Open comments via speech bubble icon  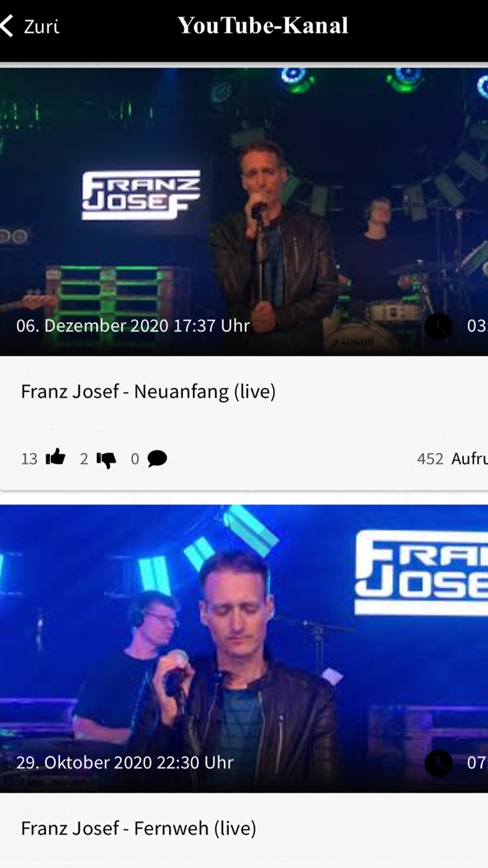pos(157,459)
